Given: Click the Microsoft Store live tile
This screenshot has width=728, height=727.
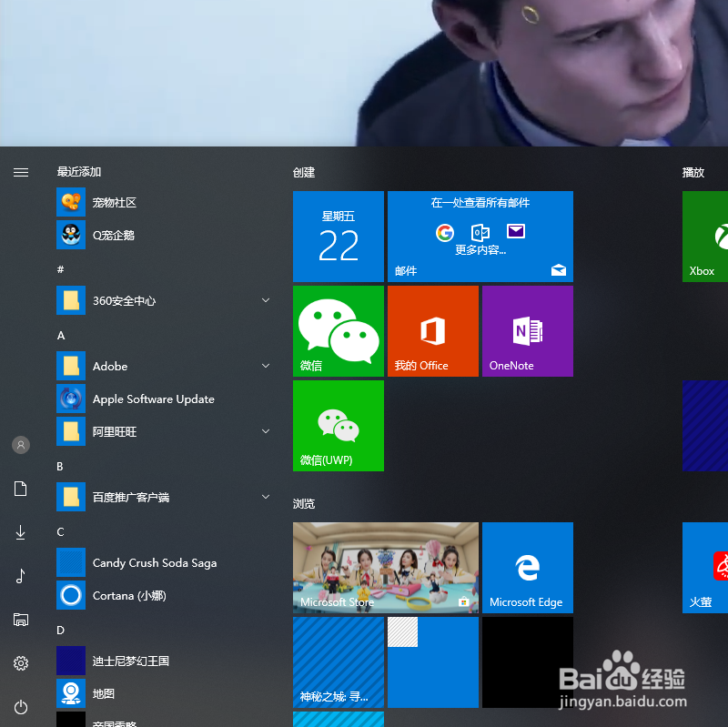Looking at the screenshot, I should (385, 567).
